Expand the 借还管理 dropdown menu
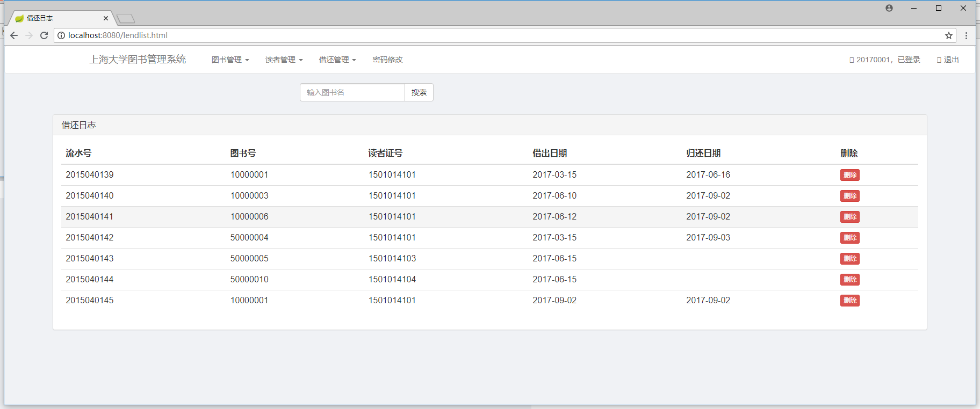 point(337,60)
